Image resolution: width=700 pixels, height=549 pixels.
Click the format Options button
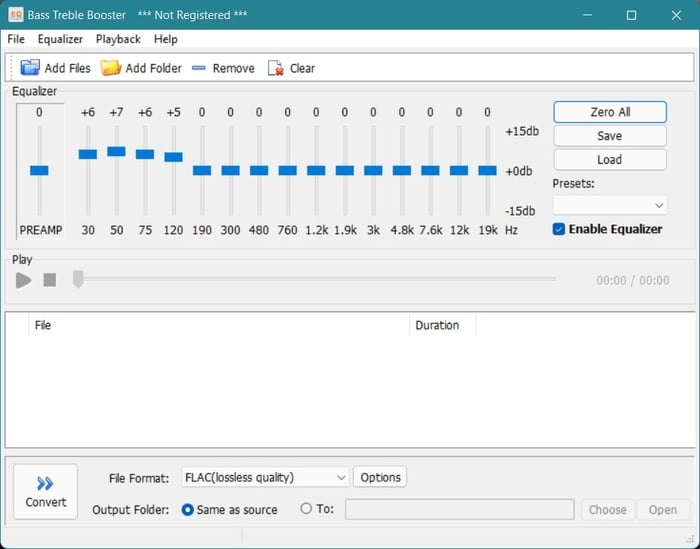coord(380,477)
